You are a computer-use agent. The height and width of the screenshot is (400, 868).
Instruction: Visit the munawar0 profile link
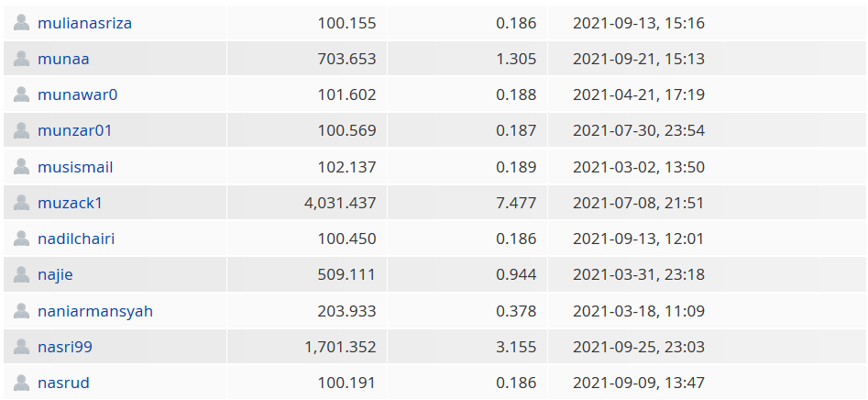[78, 94]
